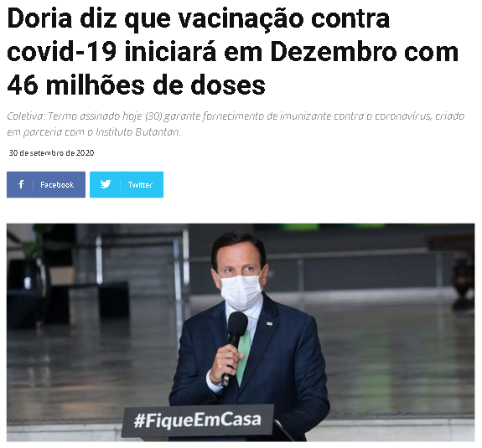Image resolution: width=482 pixels, height=448 pixels.
Task: Click the word "Coletiva:" in the subtitle
Action: point(26,116)
